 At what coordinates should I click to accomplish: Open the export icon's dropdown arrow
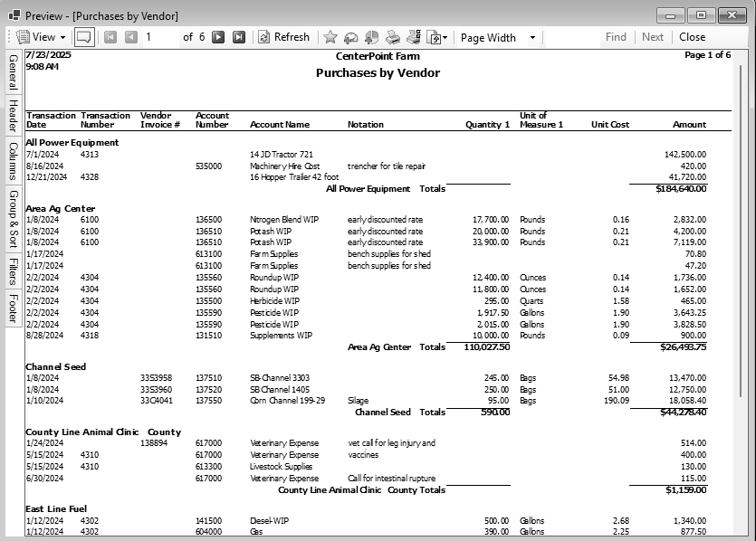445,37
